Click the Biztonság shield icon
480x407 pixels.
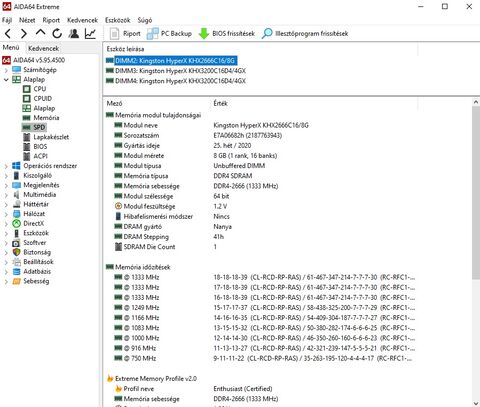(16, 252)
